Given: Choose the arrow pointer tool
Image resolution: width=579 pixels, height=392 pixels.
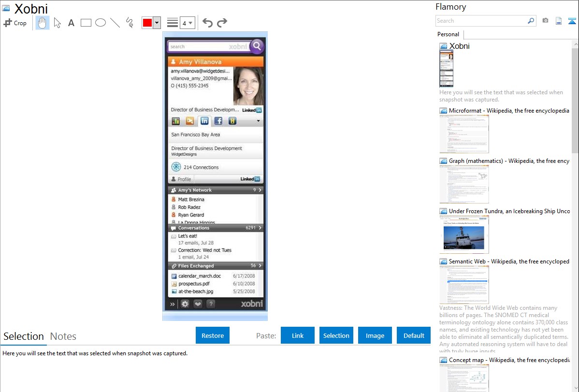Looking at the screenshot, I should [57, 23].
